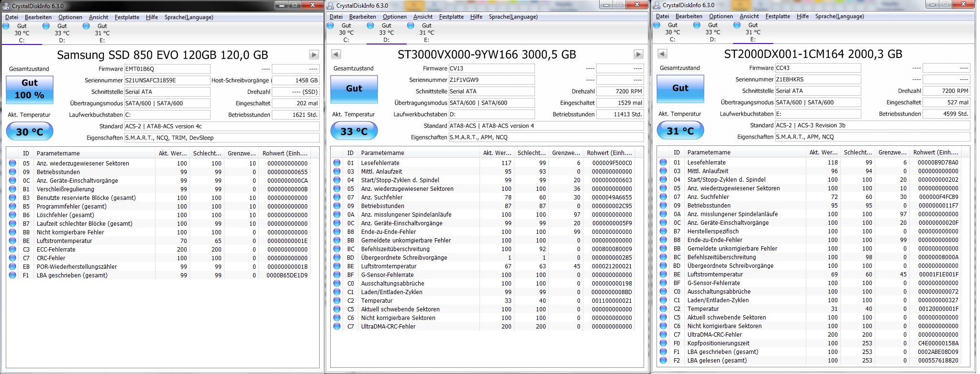Click the Firmware field EMT01B6Q
The width and height of the screenshot is (980, 374).
click(x=167, y=69)
